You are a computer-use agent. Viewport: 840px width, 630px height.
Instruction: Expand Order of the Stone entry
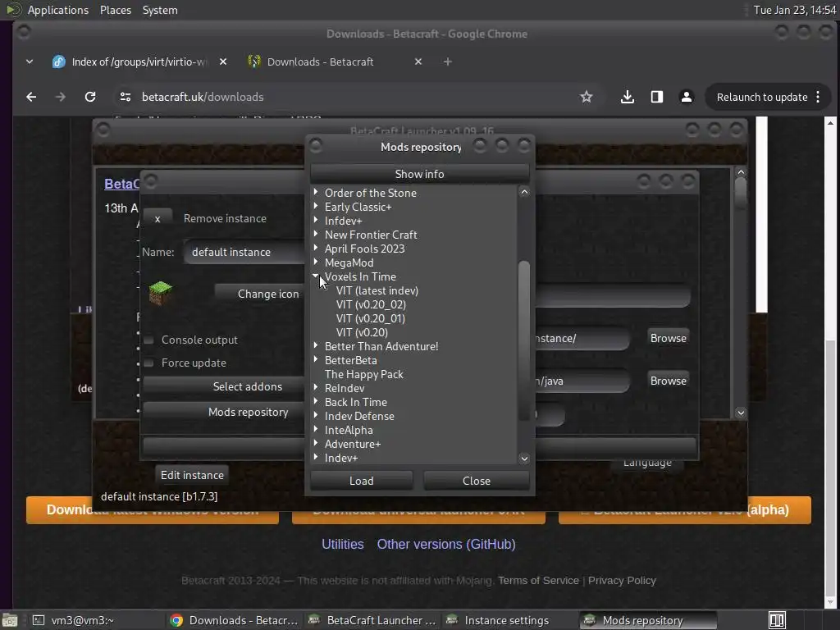pyautogui.click(x=316, y=192)
